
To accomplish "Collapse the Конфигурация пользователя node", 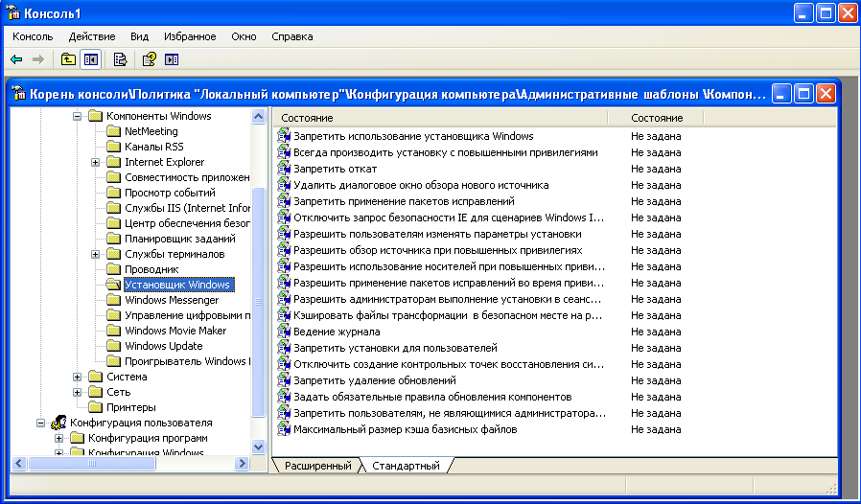I will point(40,423).
